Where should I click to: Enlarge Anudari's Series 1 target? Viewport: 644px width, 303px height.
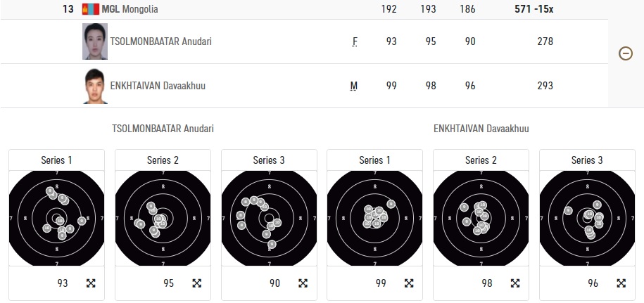pyautogui.click(x=91, y=283)
